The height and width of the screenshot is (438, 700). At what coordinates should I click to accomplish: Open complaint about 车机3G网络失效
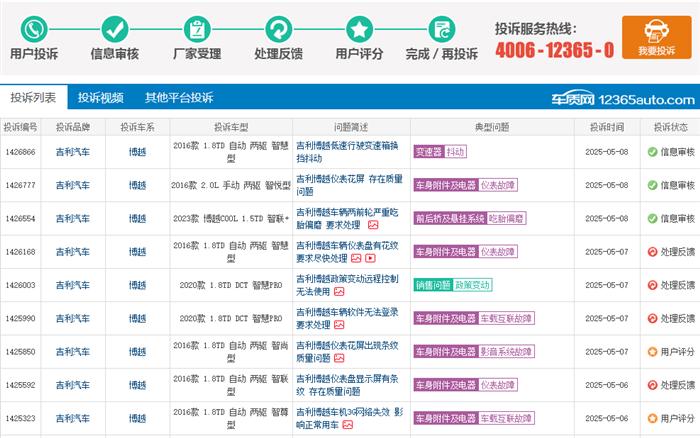[x=349, y=418]
